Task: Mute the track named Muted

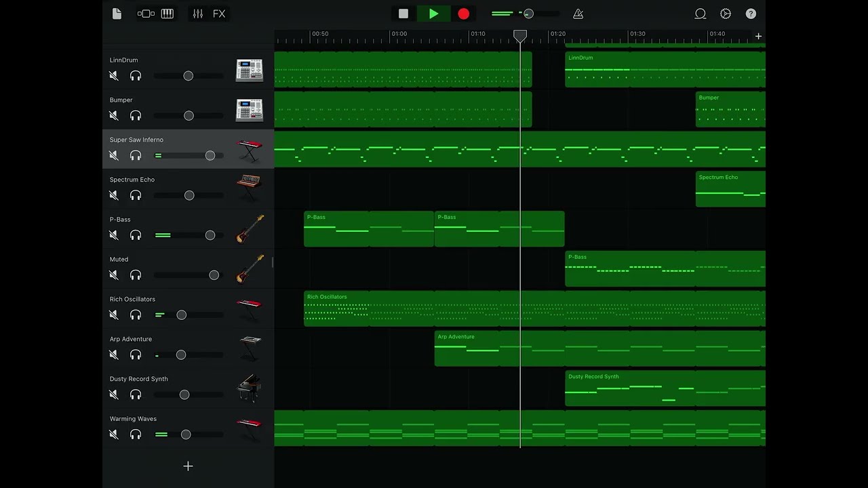Action: coord(114,275)
